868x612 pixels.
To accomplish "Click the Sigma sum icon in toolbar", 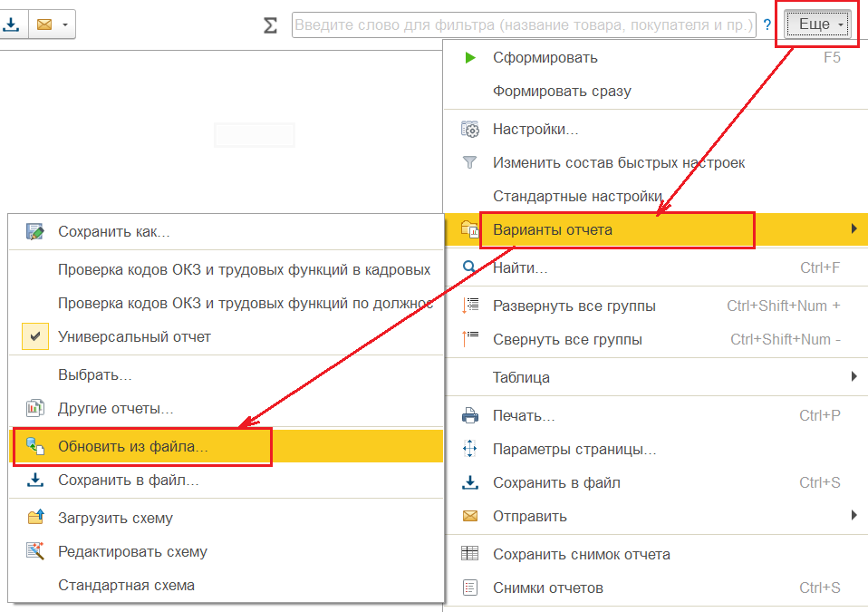I will (x=270, y=25).
